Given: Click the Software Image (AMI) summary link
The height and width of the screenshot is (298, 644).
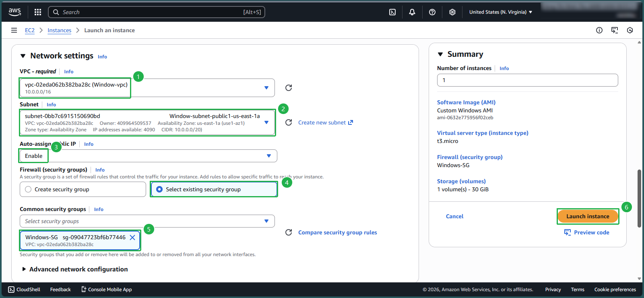Looking at the screenshot, I should click(x=466, y=102).
